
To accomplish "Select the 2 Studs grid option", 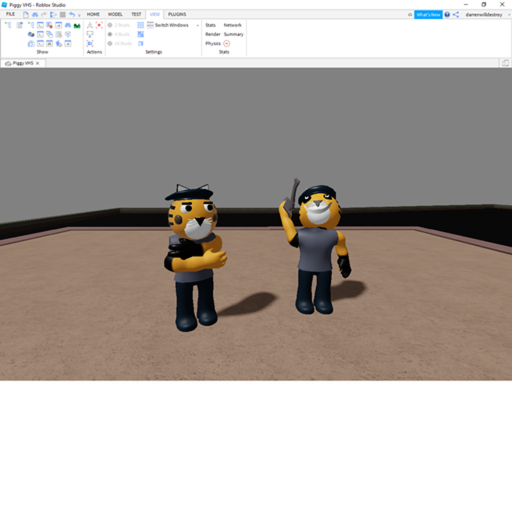I will pos(119,25).
